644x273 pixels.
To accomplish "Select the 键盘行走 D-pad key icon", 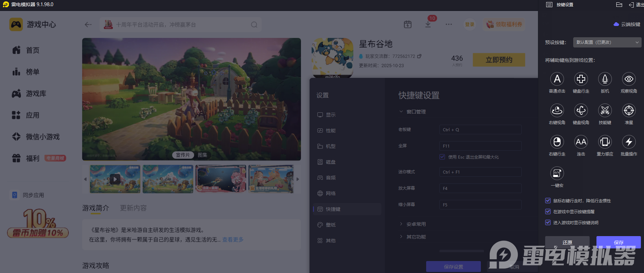I will [581, 79].
